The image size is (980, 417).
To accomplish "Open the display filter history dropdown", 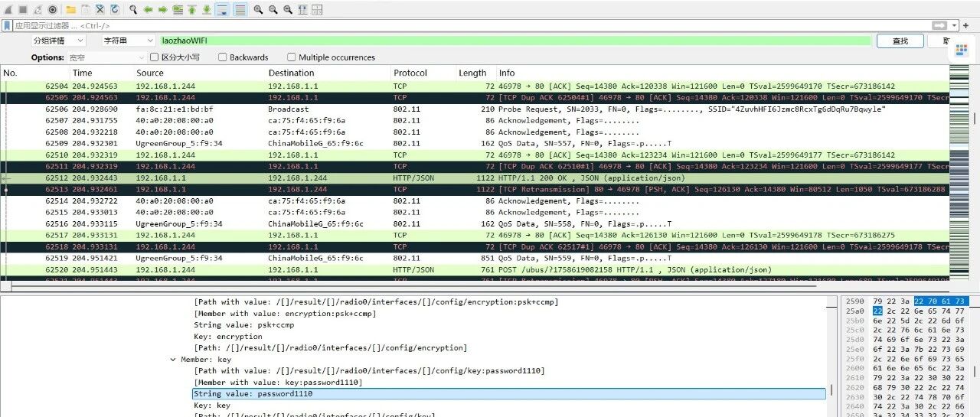I will 954,25.
